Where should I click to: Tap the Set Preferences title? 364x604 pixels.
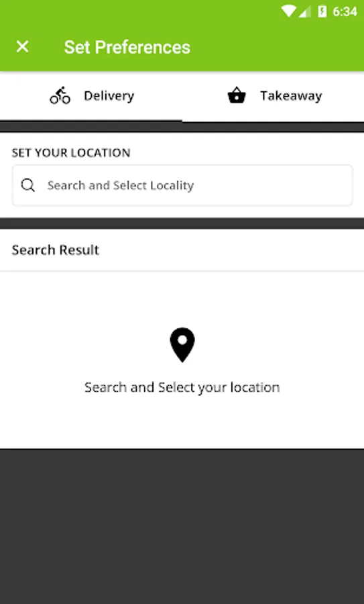tap(127, 47)
